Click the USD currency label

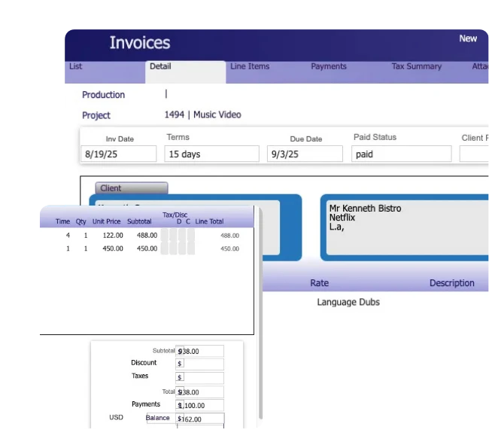(x=116, y=417)
